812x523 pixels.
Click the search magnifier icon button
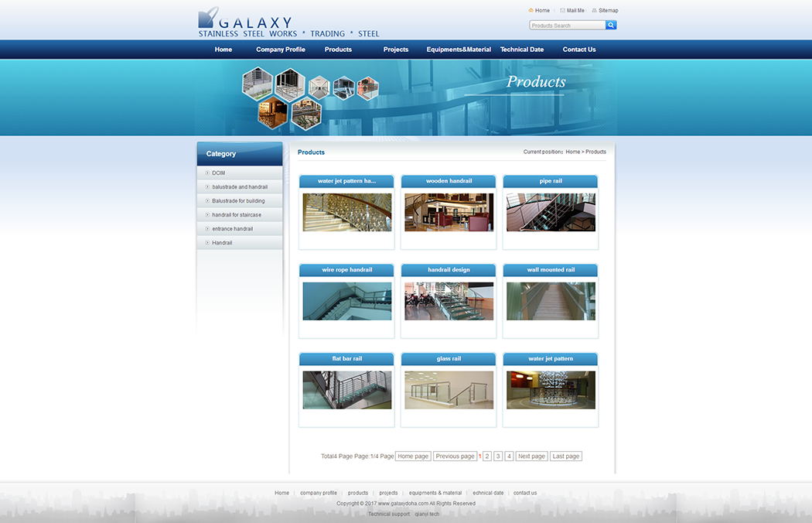click(611, 26)
